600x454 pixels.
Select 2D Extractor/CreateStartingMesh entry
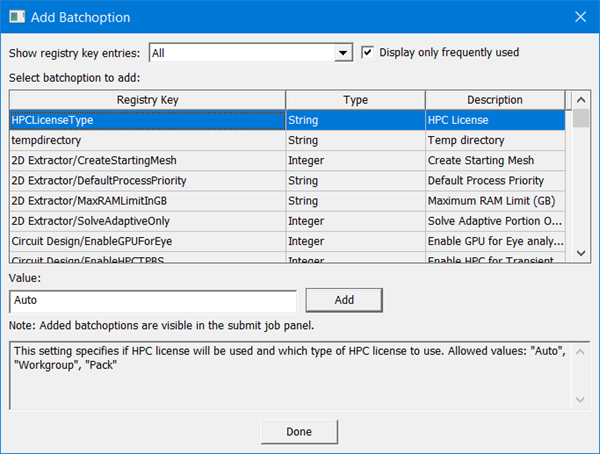[x=147, y=161]
